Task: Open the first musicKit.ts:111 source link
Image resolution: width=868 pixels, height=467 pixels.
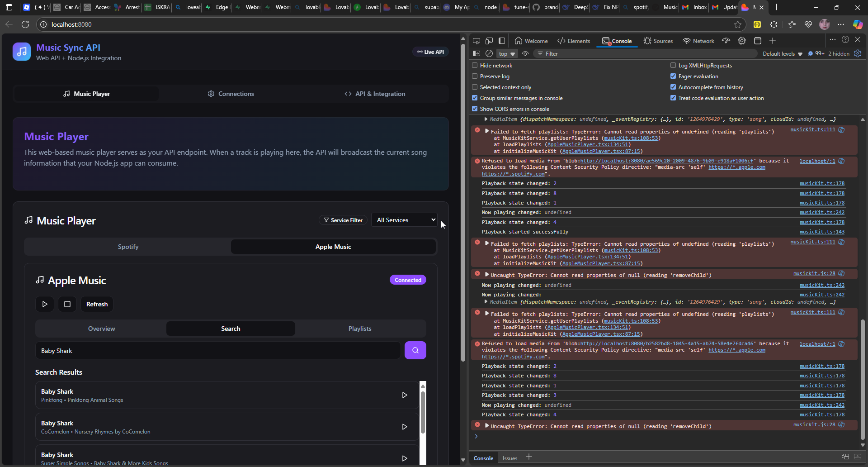Action: click(812, 129)
